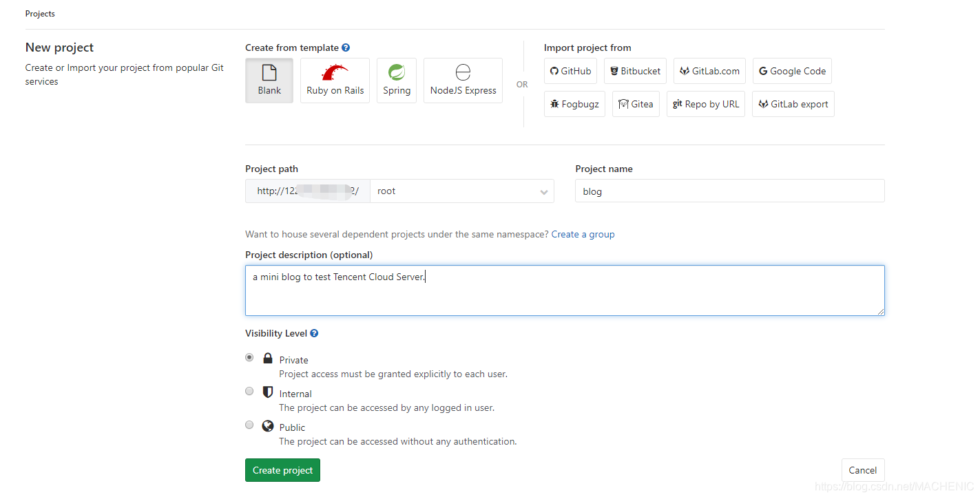Open help for Create from template
Screen dimensions: 980x499
coord(346,47)
